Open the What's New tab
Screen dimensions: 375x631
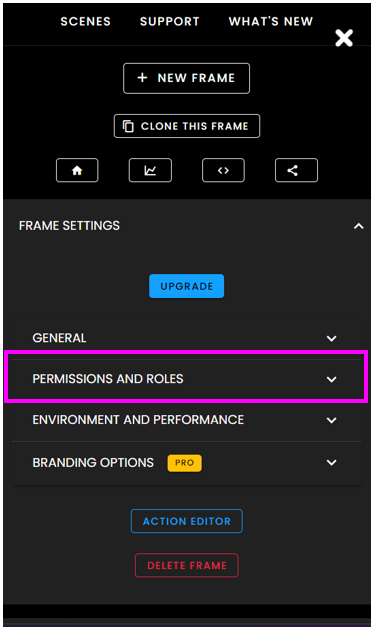pos(271,21)
